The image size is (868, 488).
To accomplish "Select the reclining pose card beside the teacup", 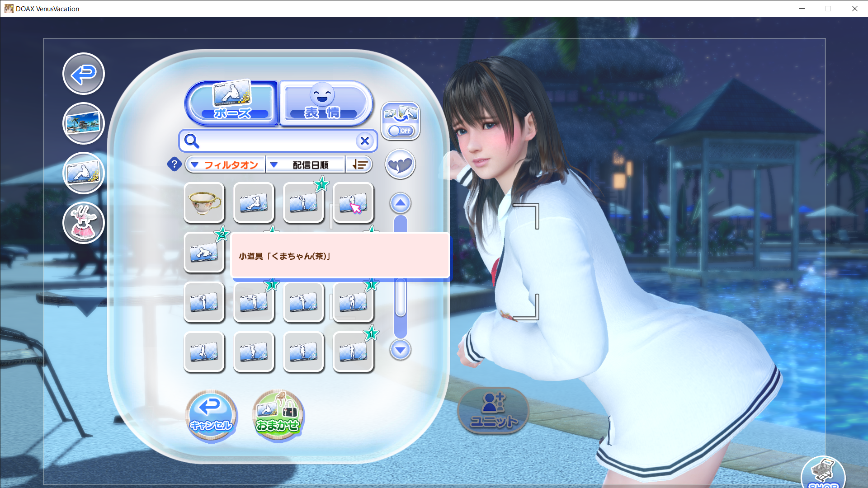I will coord(254,203).
